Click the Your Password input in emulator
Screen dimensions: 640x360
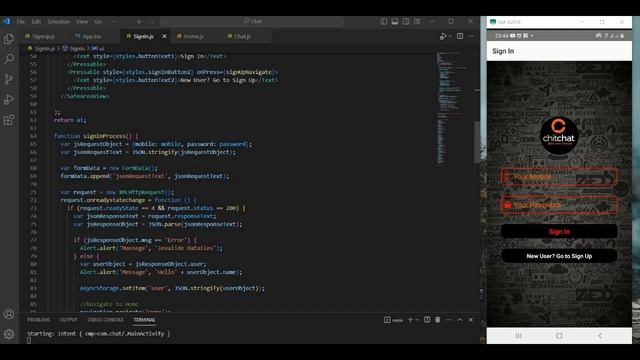559,205
